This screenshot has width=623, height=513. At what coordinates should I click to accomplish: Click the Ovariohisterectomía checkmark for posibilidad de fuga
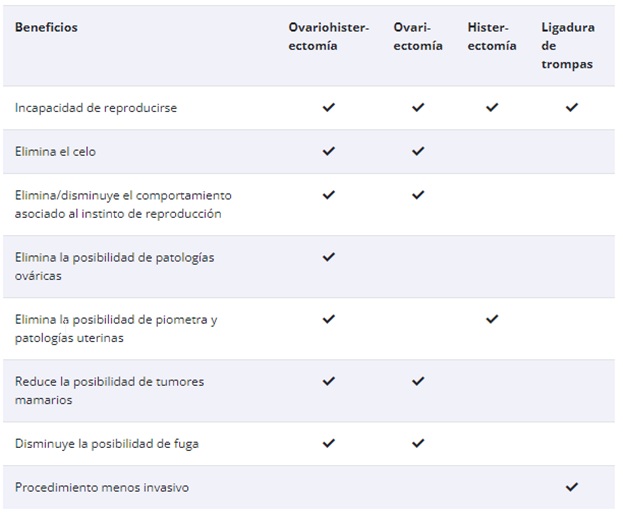tap(329, 443)
